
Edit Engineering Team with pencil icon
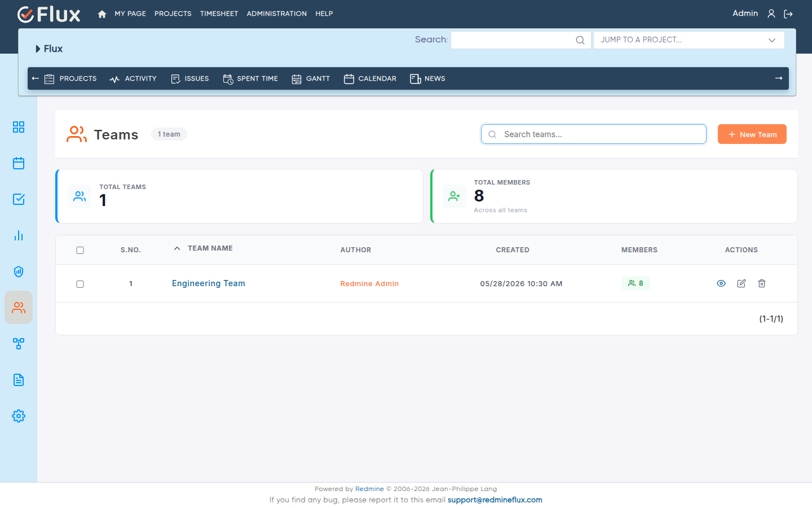tap(742, 283)
